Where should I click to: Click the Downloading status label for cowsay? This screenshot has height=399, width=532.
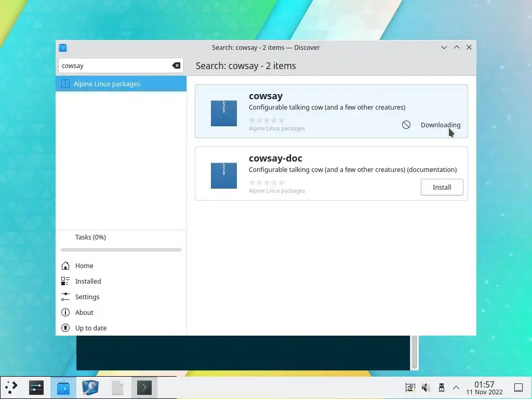coord(441,125)
